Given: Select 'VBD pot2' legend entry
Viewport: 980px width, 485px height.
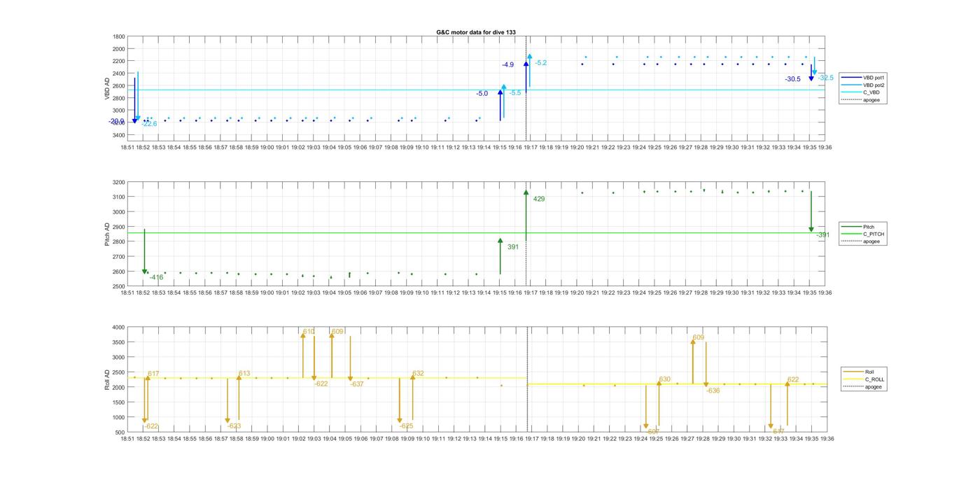Looking at the screenshot, I should (862, 85).
